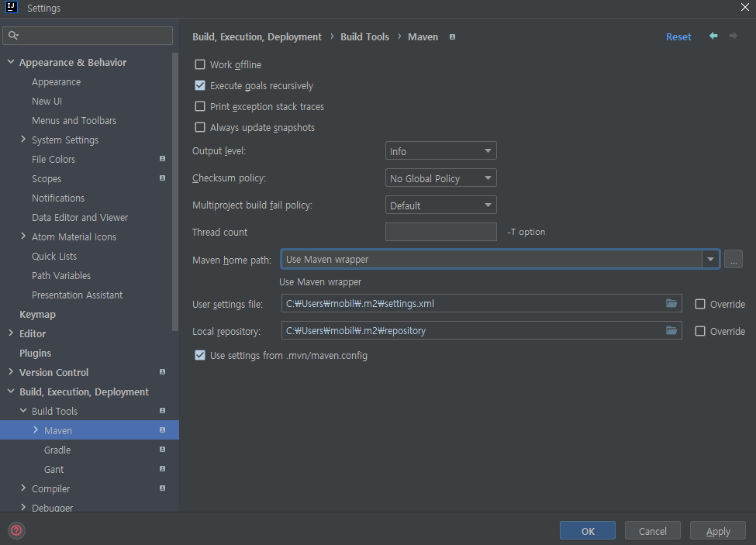756x545 pixels.
Task: Toggle Print exception stack traces checkbox
Action: pyautogui.click(x=200, y=107)
